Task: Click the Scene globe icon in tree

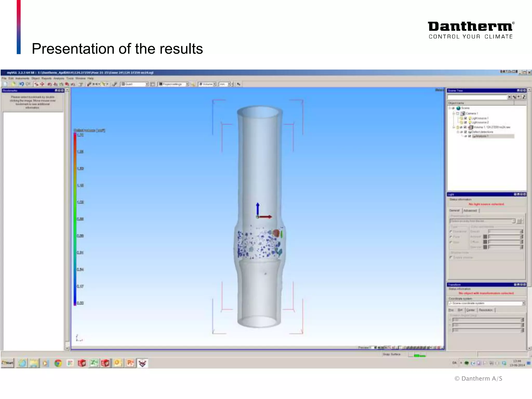Action: click(x=458, y=108)
